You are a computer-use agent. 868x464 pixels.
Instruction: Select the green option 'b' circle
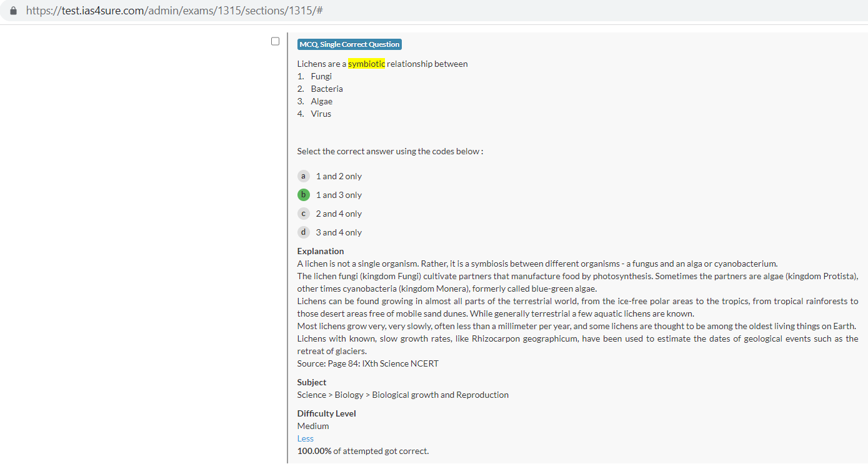[303, 195]
